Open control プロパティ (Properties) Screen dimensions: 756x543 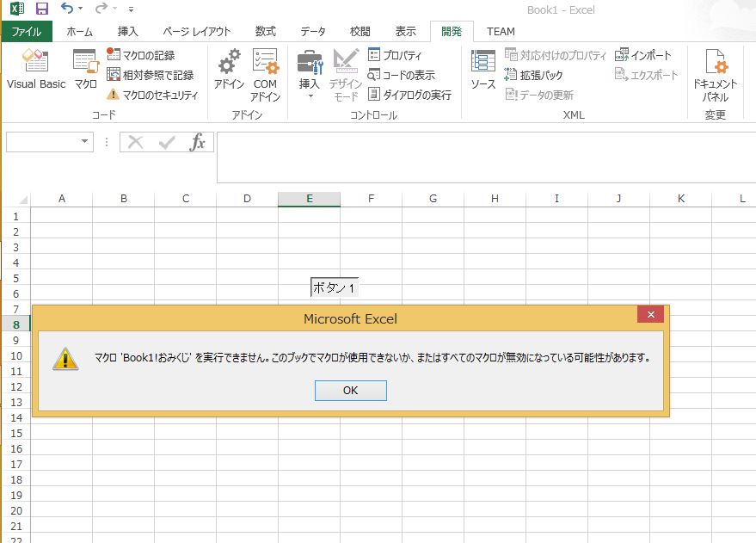[x=395, y=55]
